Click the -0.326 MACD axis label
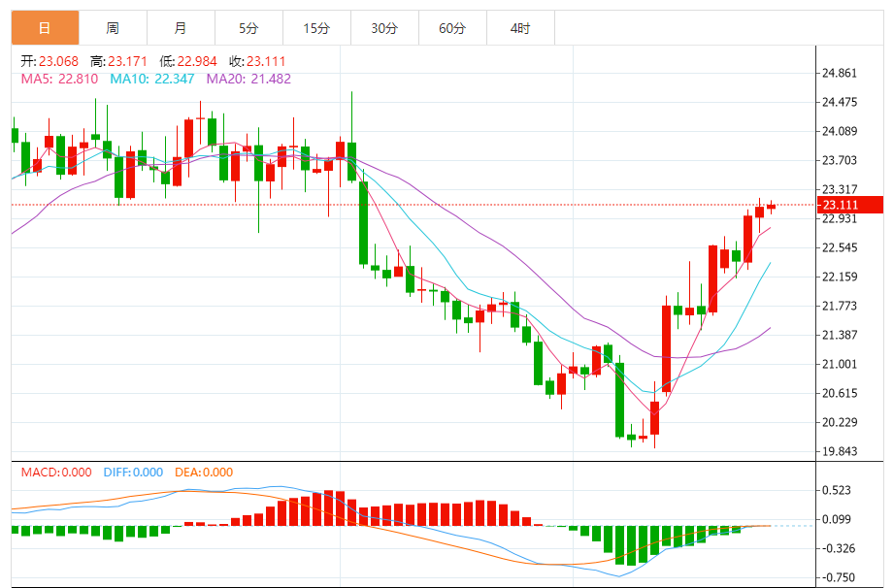This screenshot has width=893, height=588. coord(837,549)
